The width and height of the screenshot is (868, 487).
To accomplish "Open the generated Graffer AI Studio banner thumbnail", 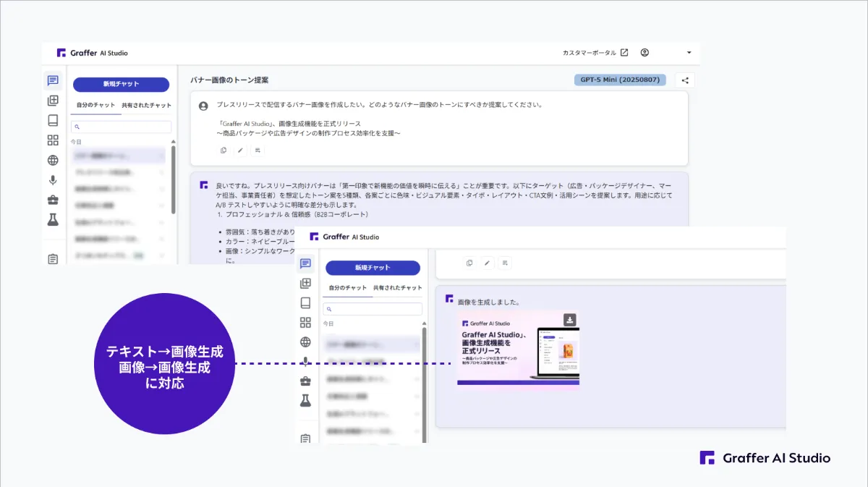I will (x=518, y=348).
